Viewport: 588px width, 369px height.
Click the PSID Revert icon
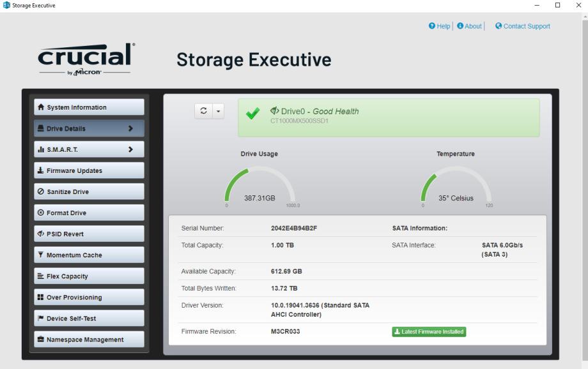tap(41, 234)
